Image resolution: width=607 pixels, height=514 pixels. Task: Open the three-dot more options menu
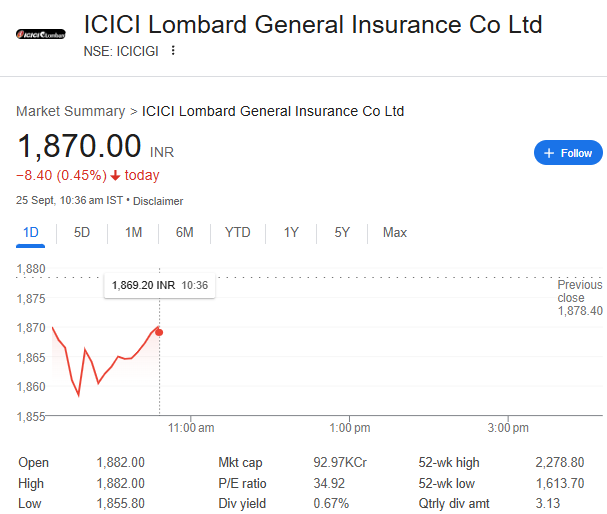tap(173, 50)
